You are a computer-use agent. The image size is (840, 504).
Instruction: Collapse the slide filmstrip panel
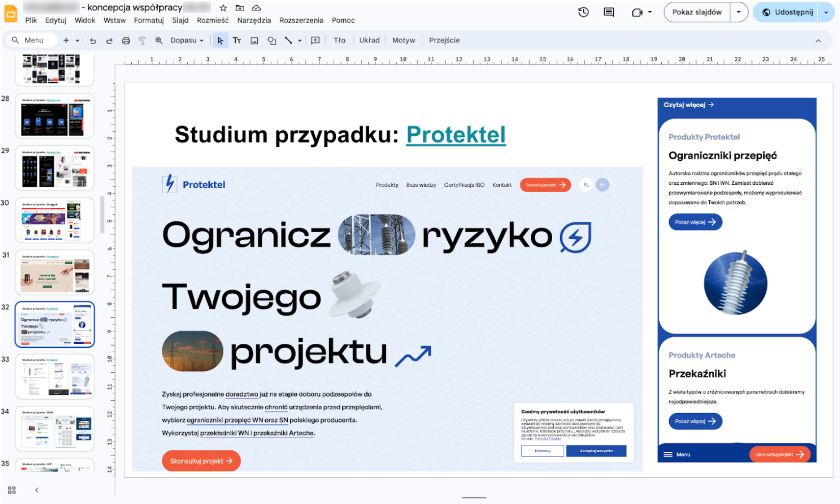pos(37,490)
